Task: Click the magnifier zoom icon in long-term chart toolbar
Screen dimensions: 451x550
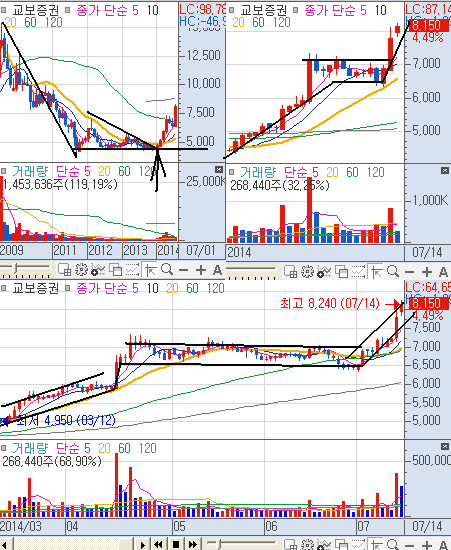Action: tap(167, 270)
